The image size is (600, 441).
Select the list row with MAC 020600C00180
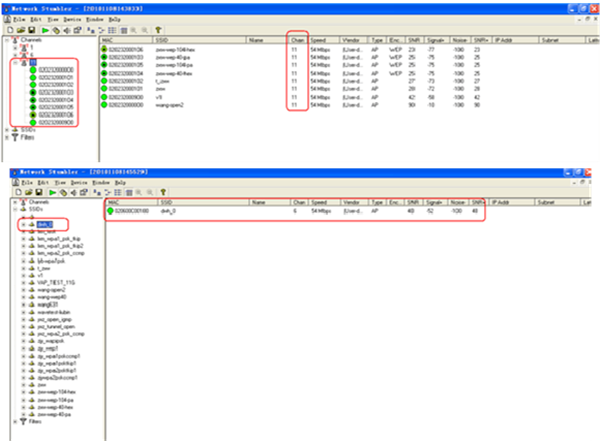point(135,212)
